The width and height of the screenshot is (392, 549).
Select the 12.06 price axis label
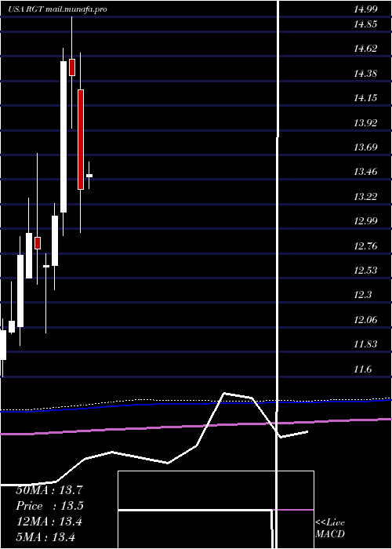365,320
